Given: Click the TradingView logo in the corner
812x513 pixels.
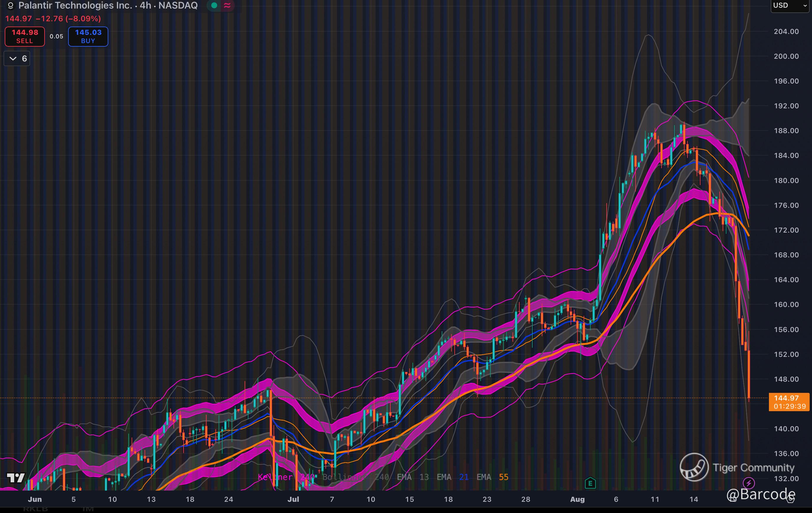Looking at the screenshot, I should click(x=16, y=478).
